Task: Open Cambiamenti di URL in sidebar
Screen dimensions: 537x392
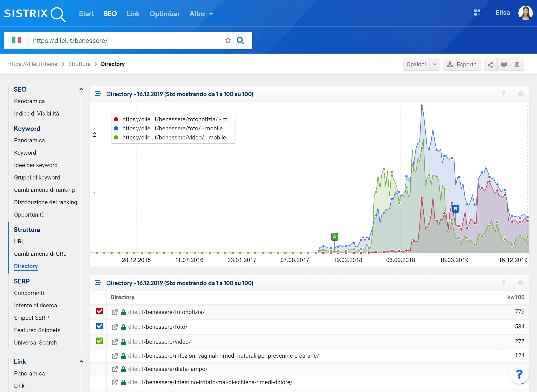Action: coord(40,254)
